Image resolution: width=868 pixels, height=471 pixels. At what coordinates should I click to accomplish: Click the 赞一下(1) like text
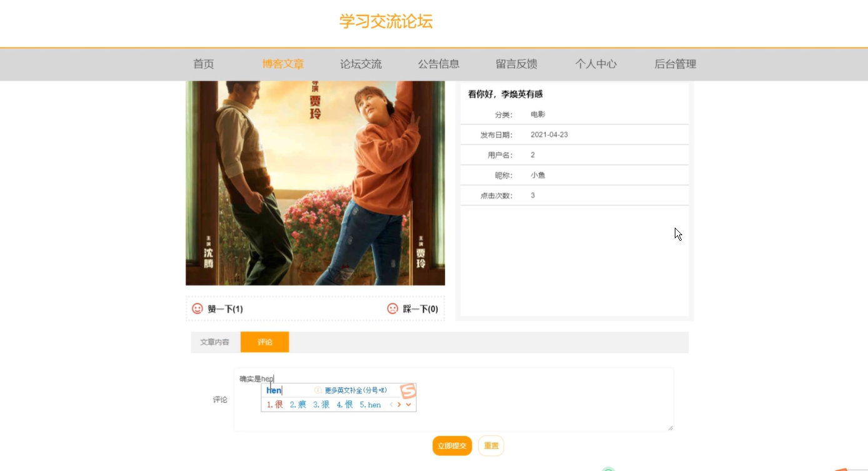[225, 309]
